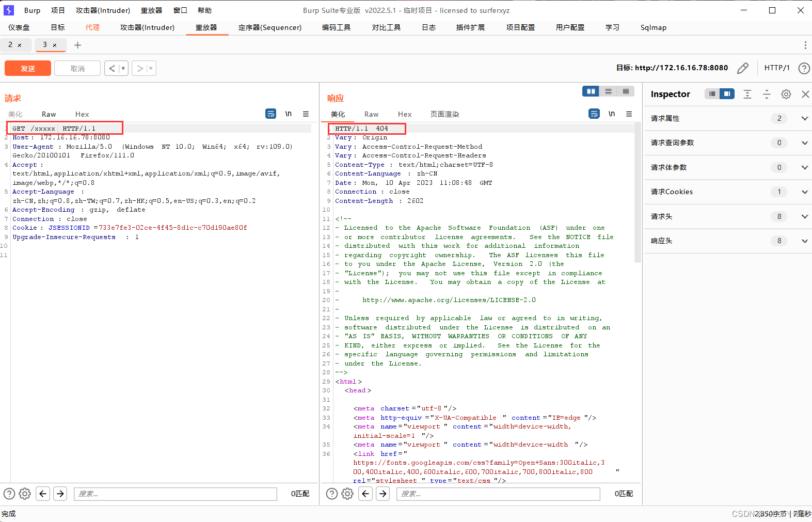
Task: Select tabbed layout view
Action: coord(626,91)
